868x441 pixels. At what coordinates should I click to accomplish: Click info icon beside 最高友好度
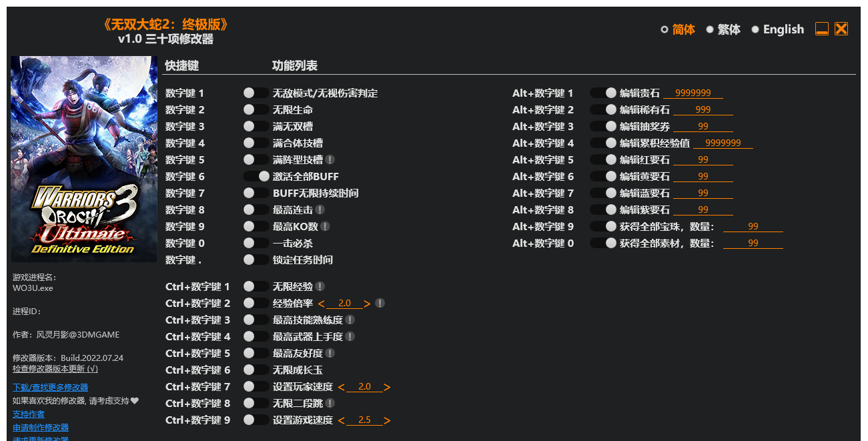330,353
